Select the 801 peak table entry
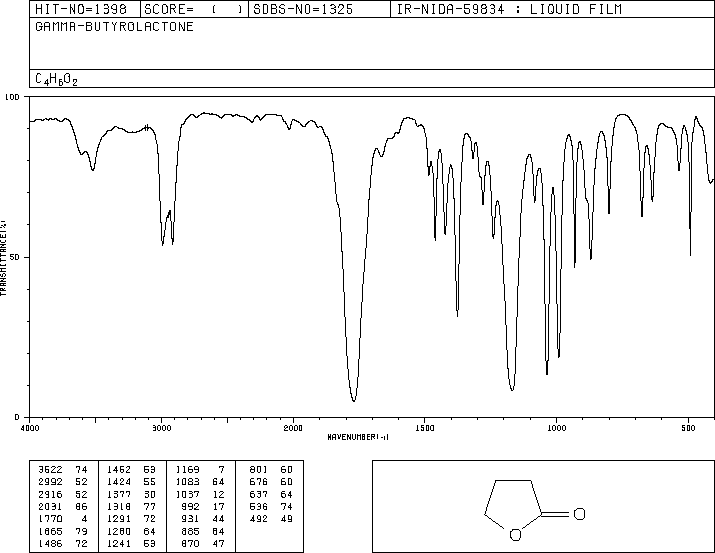 coord(271,470)
